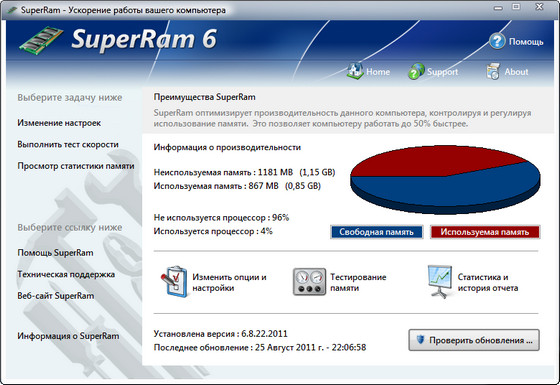Open Изменение настроек in sidebar
The image size is (560, 385).
click(x=59, y=123)
